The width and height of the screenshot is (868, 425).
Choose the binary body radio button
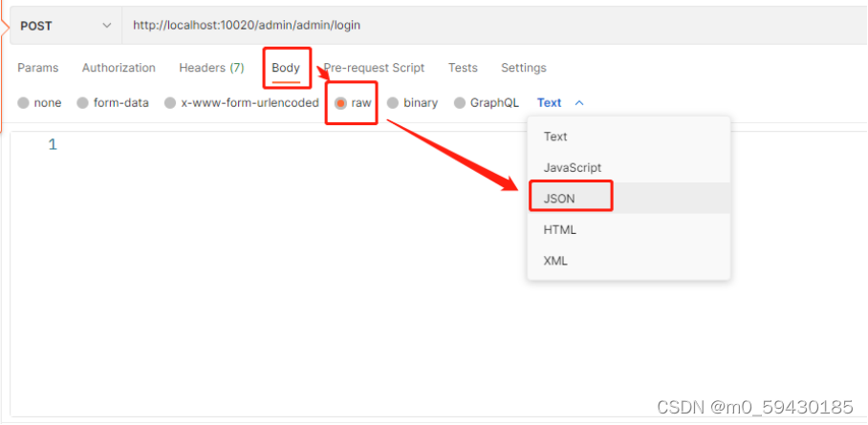click(393, 103)
